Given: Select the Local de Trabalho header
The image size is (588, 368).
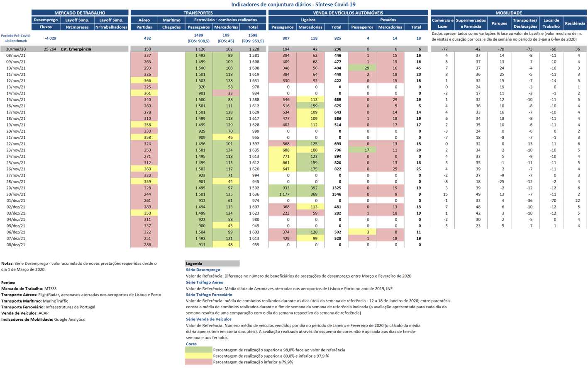Looking at the screenshot, I should click(551, 23).
